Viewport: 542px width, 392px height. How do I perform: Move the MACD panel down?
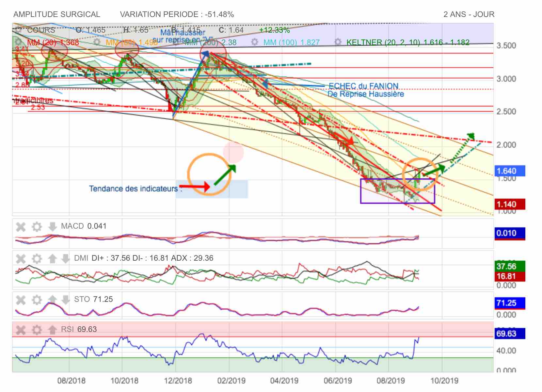52,226
